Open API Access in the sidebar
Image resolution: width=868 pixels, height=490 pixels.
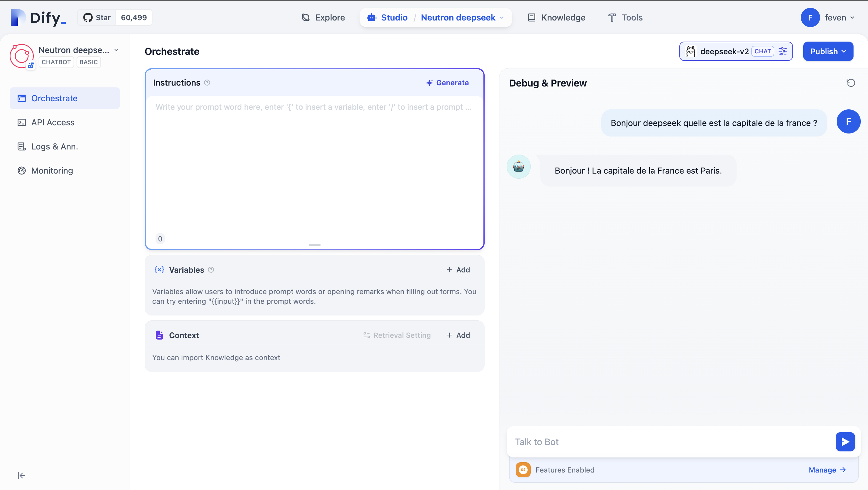point(65,122)
